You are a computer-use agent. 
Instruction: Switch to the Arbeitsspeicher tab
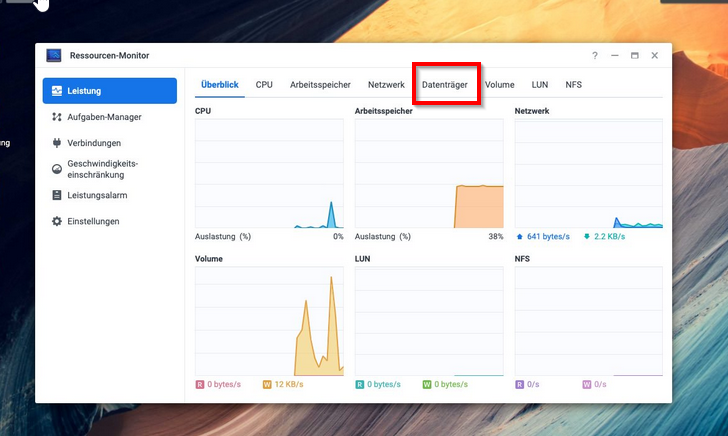320,85
